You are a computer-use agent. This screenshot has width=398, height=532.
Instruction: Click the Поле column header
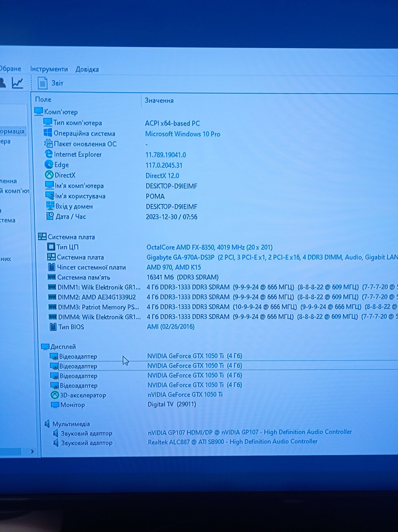point(43,99)
